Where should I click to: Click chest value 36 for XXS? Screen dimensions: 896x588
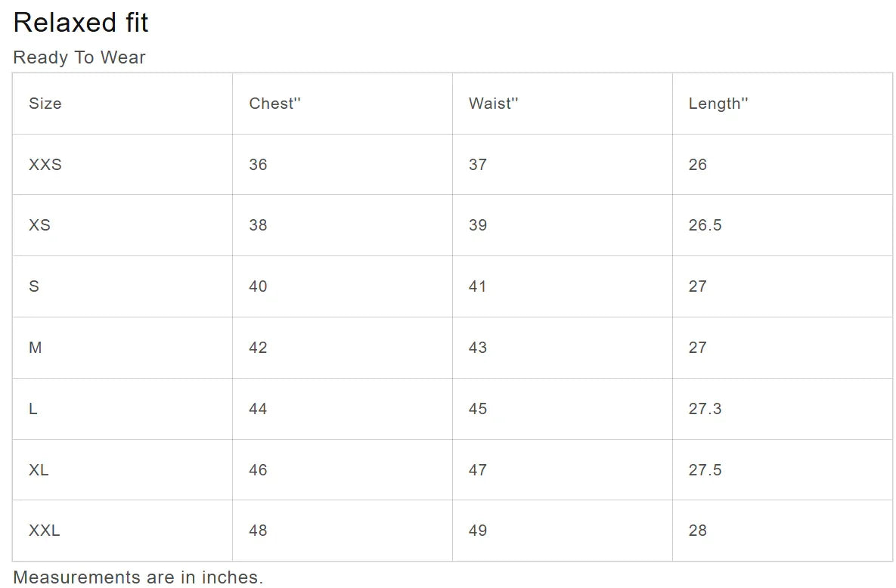[258, 165]
